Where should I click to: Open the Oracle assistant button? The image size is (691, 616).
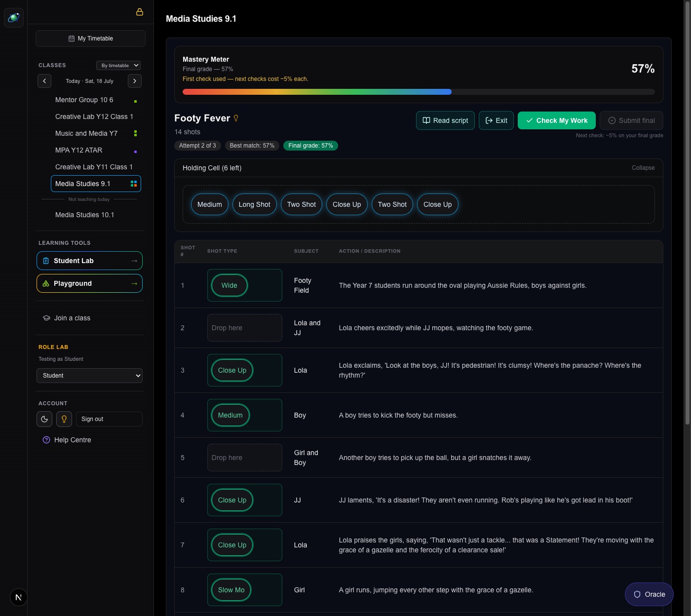click(649, 594)
